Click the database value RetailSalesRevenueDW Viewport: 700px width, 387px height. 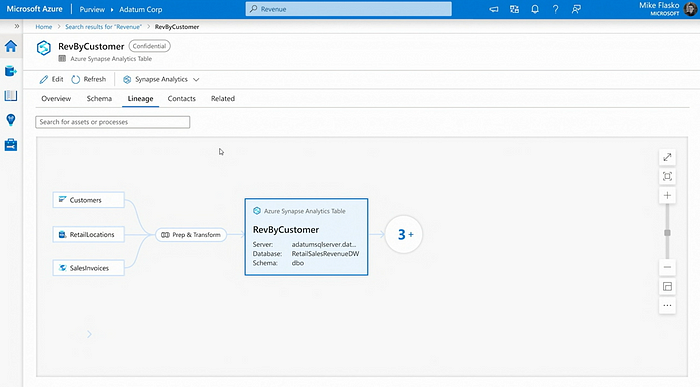pyautogui.click(x=325, y=254)
